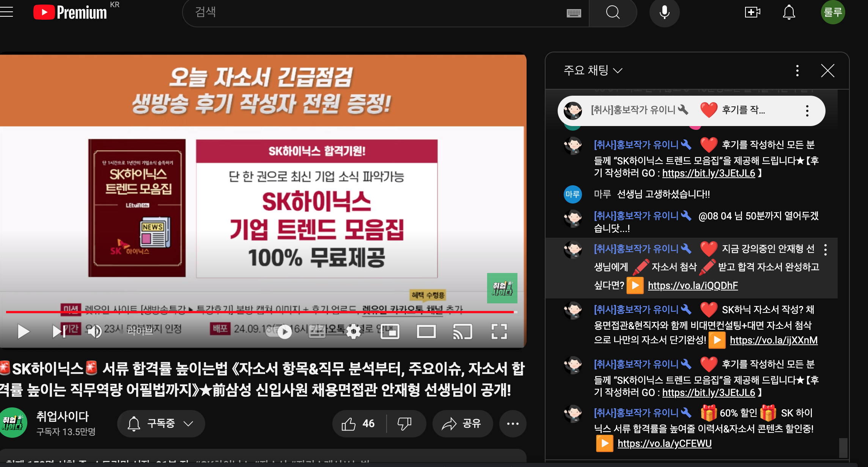
Task: Click the video title text
Action: click(x=262, y=379)
